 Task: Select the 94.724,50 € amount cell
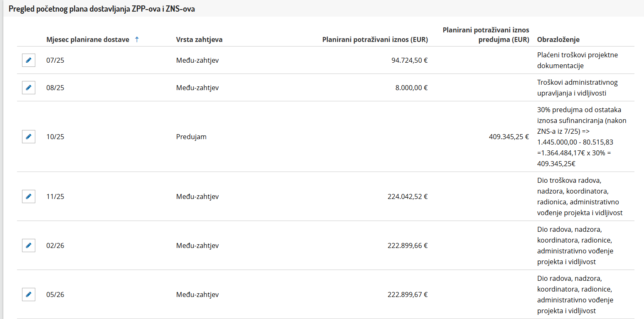click(x=409, y=60)
